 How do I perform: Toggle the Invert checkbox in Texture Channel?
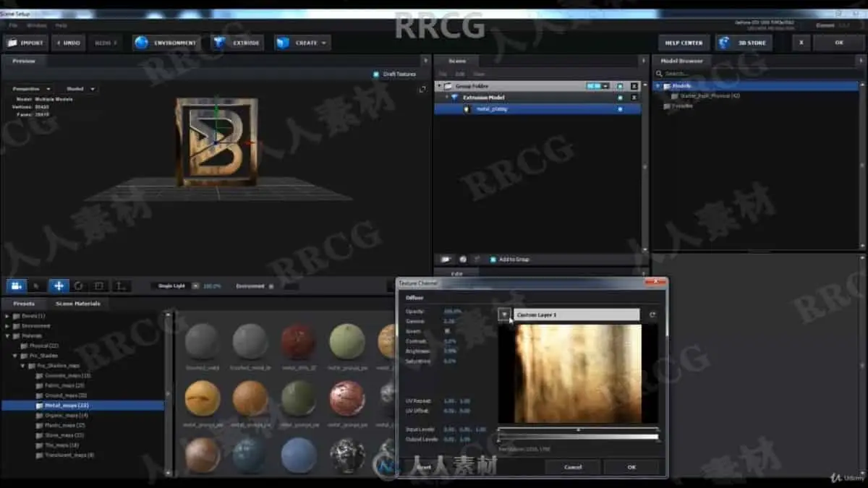446,330
